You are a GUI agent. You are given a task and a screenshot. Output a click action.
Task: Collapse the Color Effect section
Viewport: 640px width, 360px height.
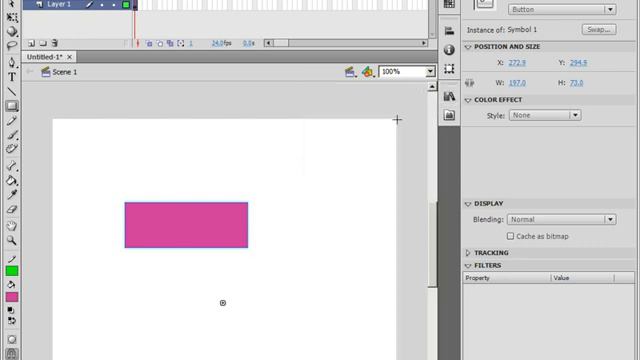468,100
